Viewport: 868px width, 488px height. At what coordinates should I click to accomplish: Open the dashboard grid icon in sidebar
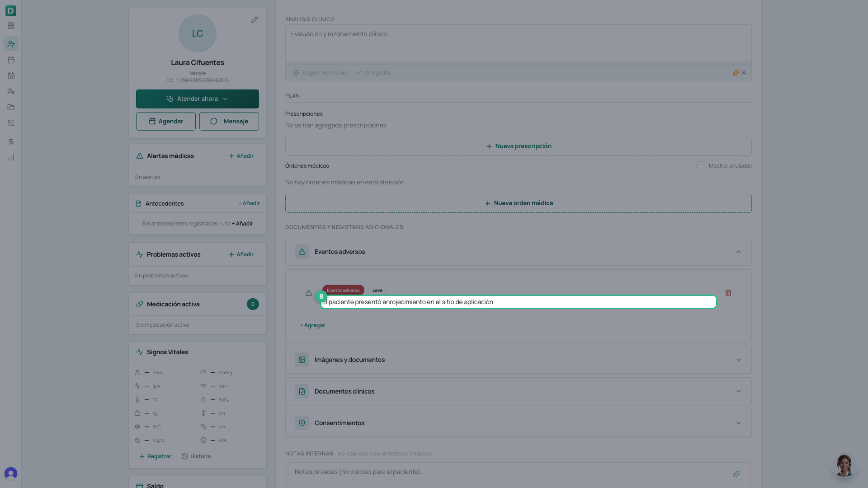click(x=11, y=26)
